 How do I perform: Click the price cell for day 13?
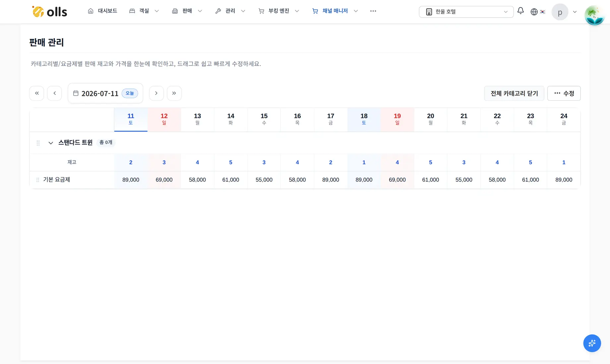tap(197, 180)
